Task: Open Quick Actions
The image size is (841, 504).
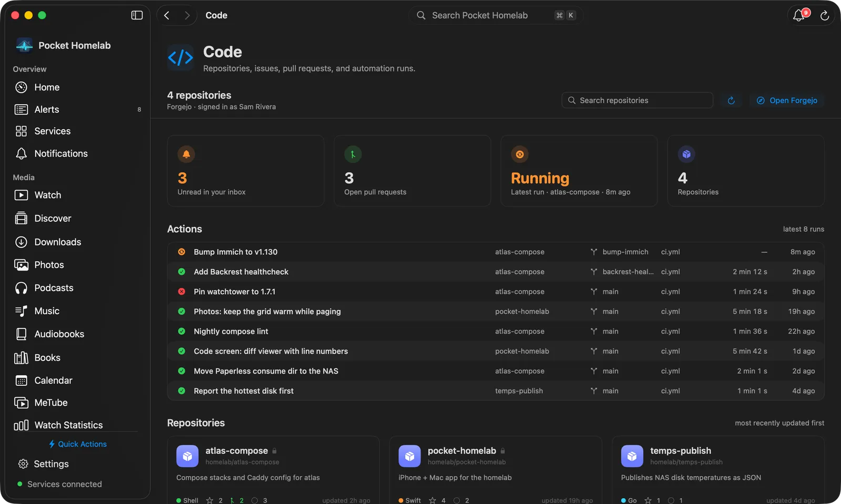Action: click(78, 444)
